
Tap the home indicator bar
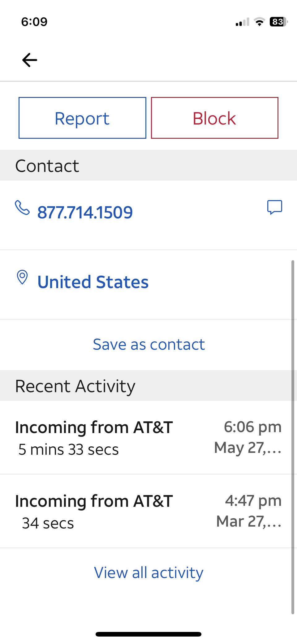(148, 634)
